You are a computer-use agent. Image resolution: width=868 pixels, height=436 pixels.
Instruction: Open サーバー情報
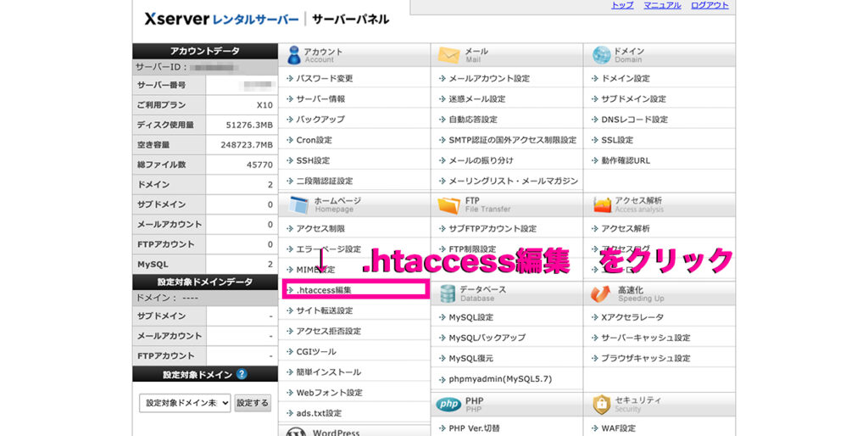[320, 98]
